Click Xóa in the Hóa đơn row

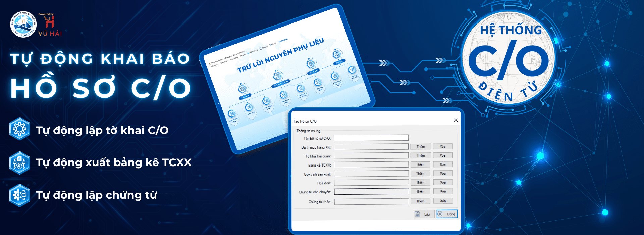pos(443,182)
